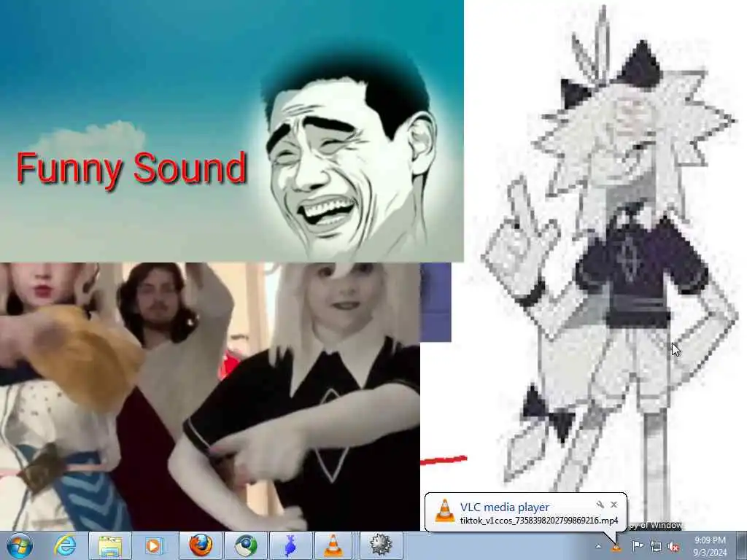Open the Windows Start menu orb
The image size is (747, 560).
tap(20, 545)
